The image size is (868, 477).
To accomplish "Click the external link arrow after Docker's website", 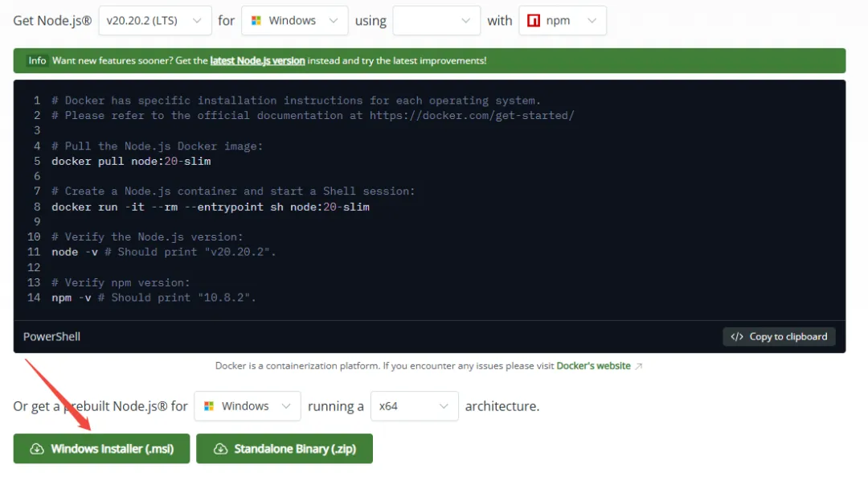I will 638,366.
